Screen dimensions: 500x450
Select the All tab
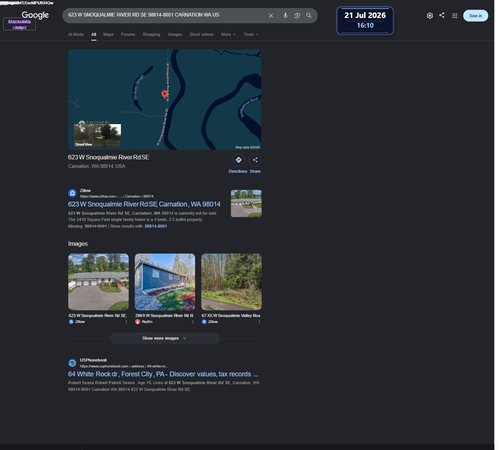point(94,34)
